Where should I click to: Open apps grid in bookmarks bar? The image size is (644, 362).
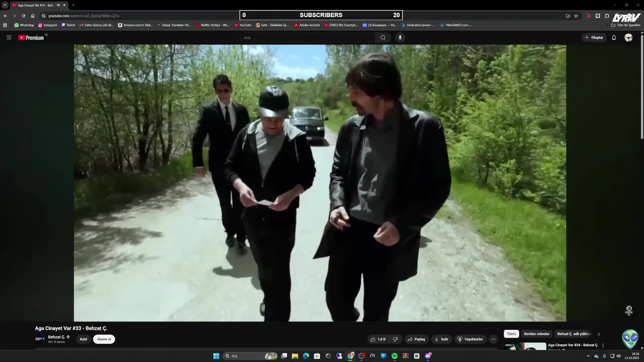point(5,25)
